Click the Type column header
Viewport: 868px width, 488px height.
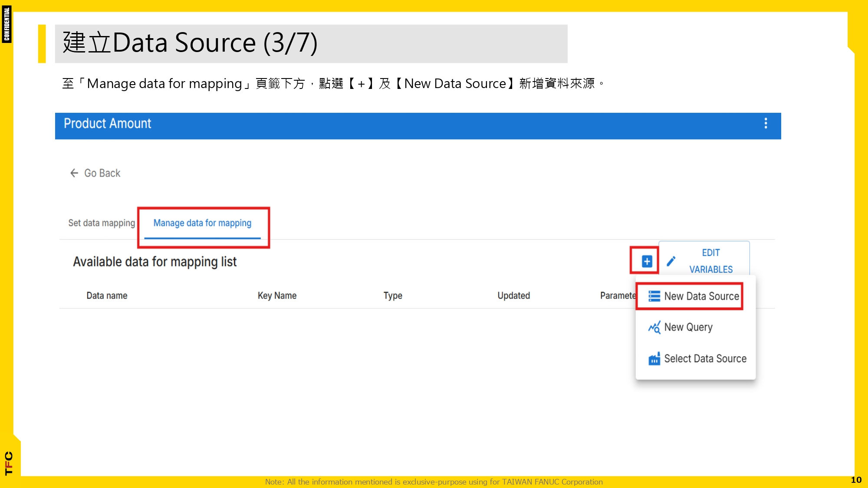392,295
